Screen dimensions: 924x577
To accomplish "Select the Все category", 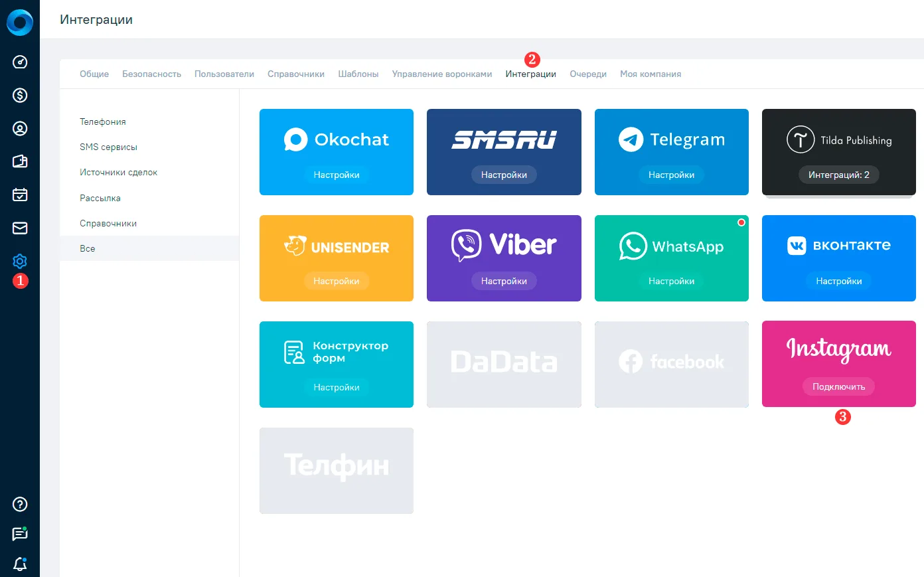I will coord(149,248).
